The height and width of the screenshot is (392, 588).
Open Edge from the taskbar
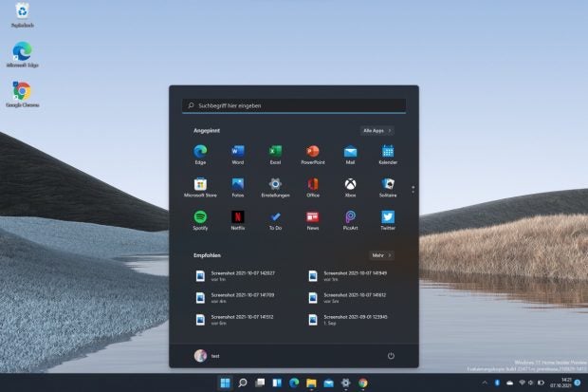tap(294, 383)
